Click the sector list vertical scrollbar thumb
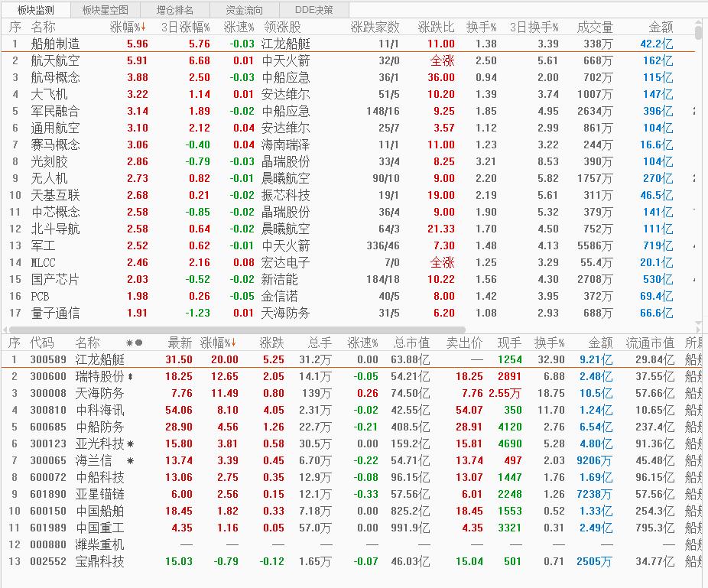The image size is (708, 588). click(699, 31)
